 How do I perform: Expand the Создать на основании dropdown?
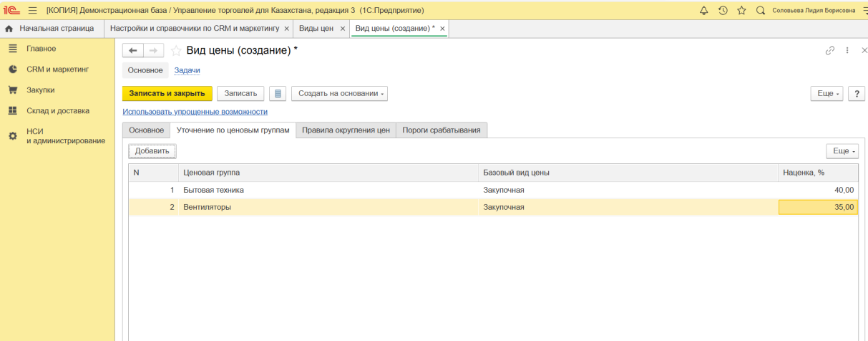[x=339, y=94]
